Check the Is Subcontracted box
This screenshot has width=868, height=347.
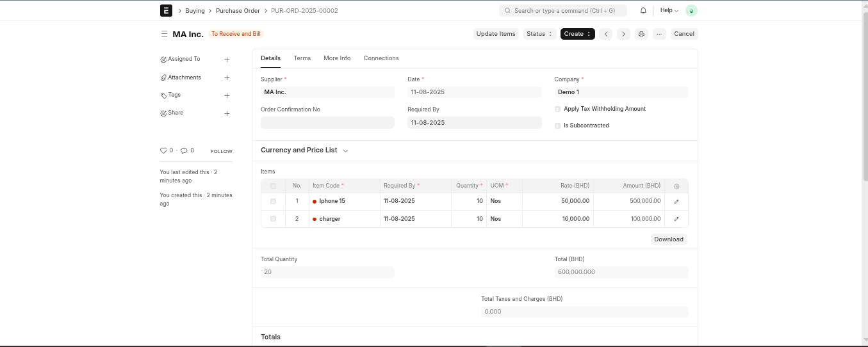[557, 126]
